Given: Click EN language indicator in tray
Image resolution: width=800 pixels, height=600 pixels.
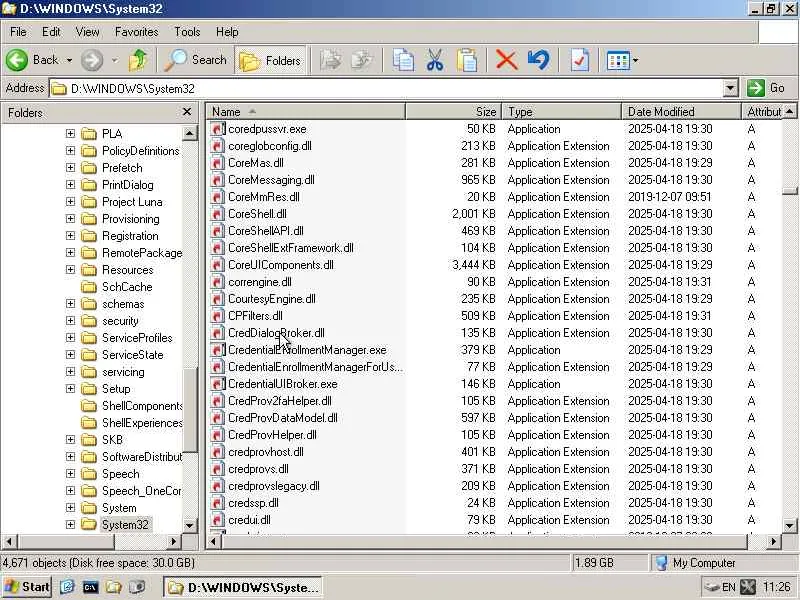Looking at the screenshot, I should 729,587.
